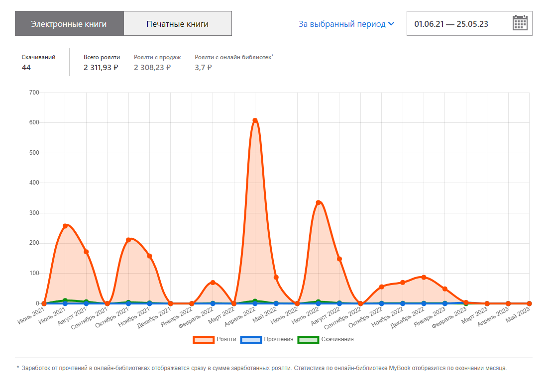Click the Июль 2022 royalty data point
549x392 pixels.
point(318,202)
